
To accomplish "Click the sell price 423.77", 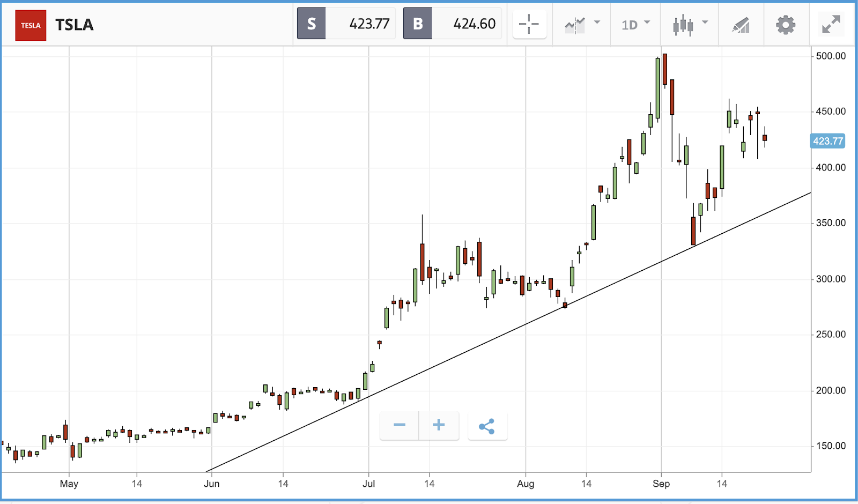I will click(x=369, y=24).
